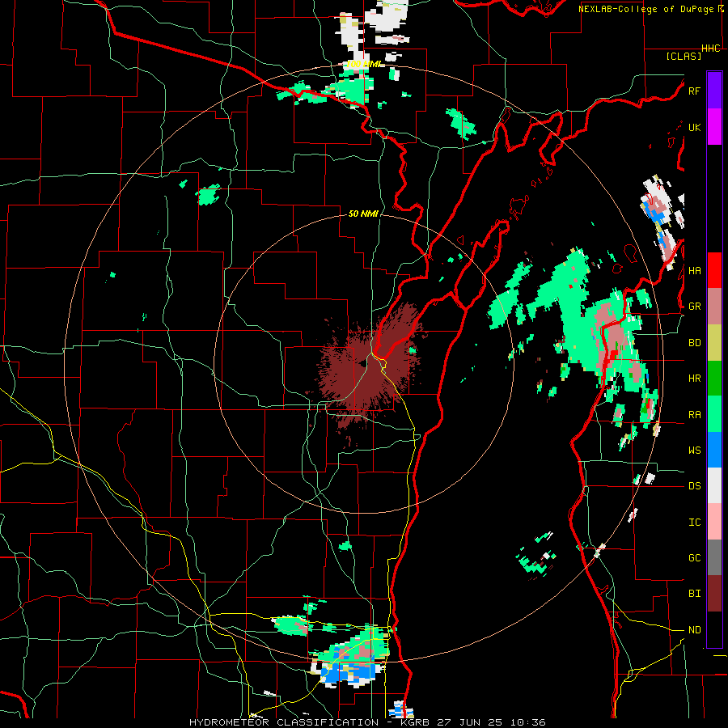
Task: Click the BI brown legend swatch
Action: pyautogui.click(x=714, y=594)
